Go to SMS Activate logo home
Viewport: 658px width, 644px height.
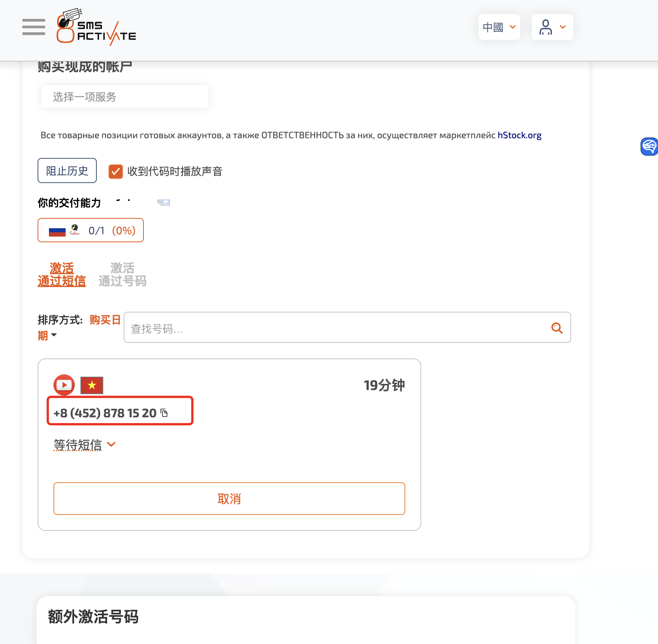click(x=96, y=27)
